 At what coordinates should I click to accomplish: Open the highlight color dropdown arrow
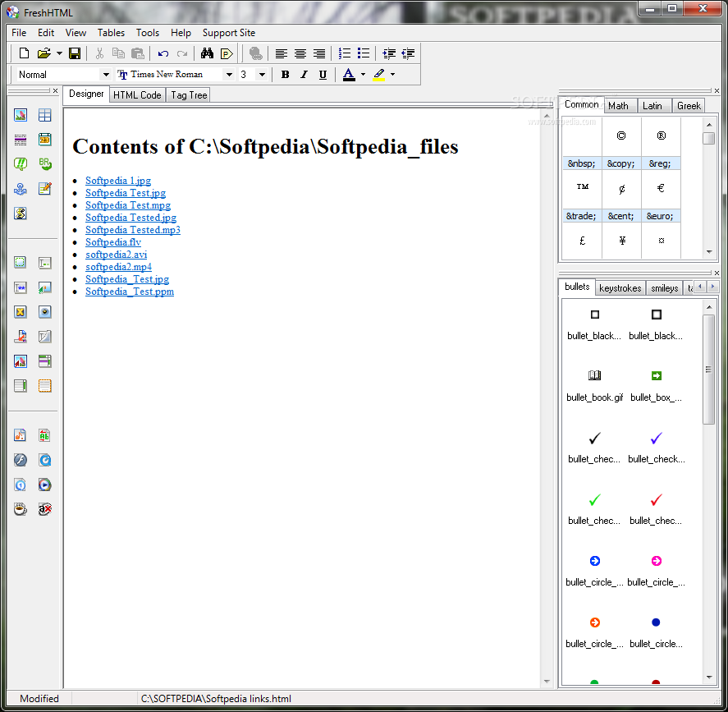point(392,74)
